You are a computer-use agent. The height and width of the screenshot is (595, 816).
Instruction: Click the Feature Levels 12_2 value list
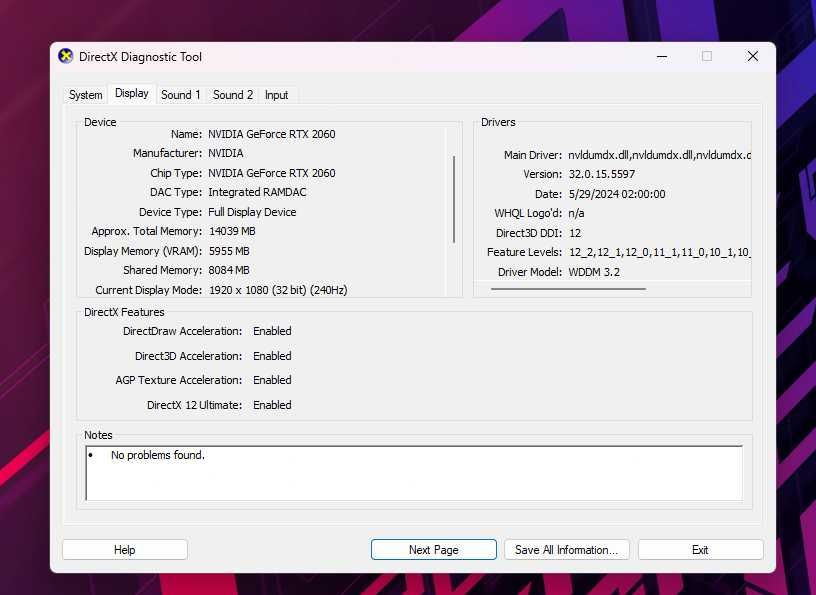[659, 252]
